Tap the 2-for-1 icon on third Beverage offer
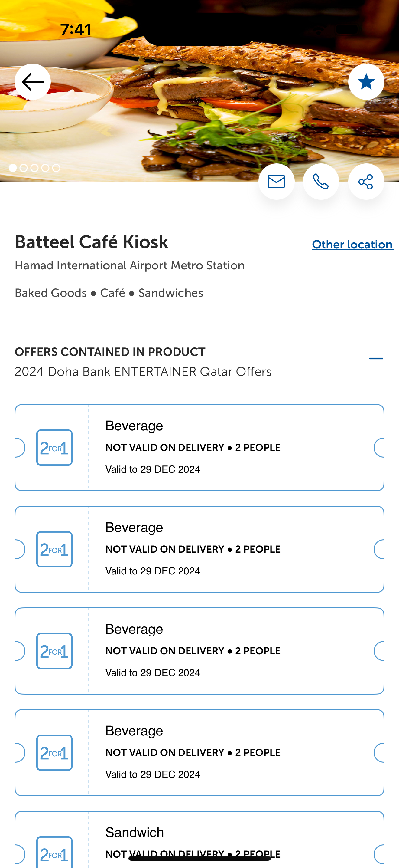This screenshot has height=868, width=399. [54, 651]
